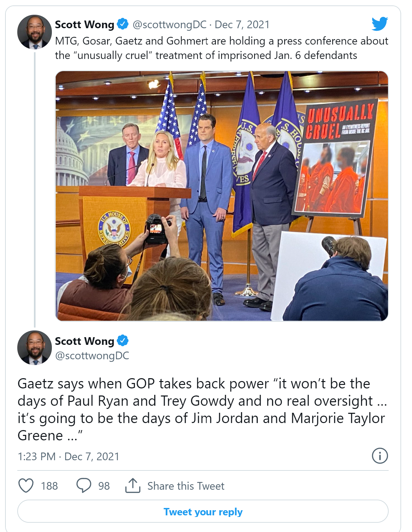412x532 pixels.
Task: Open replies via speech bubble icon
Action: (x=84, y=486)
